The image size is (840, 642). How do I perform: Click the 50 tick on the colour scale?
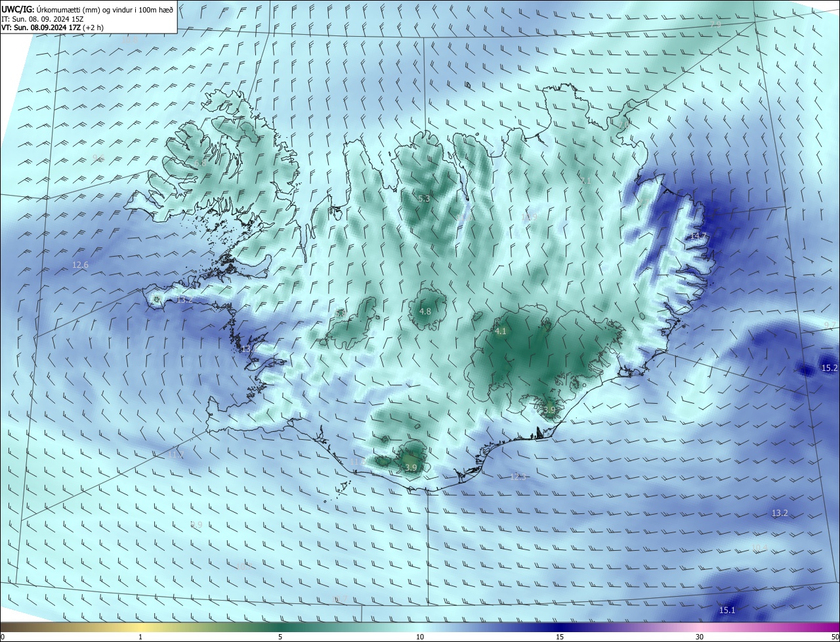click(835, 637)
